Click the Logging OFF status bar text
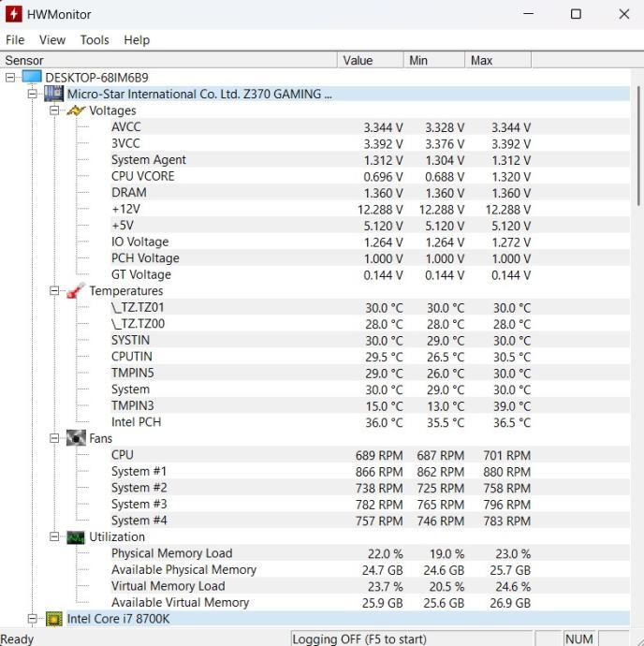The height and width of the screenshot is (646, 644). [359, 639]
